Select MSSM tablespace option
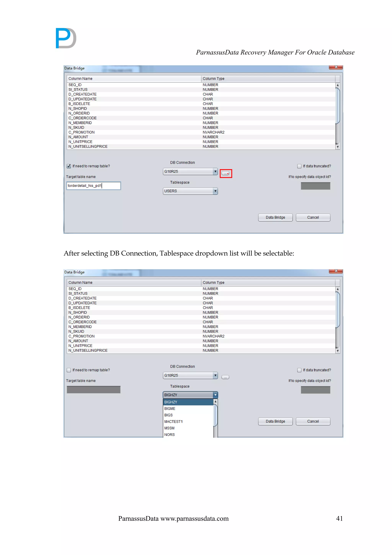Screen dimensions: 392x555 pyautogui.click(x=188, y=428)
